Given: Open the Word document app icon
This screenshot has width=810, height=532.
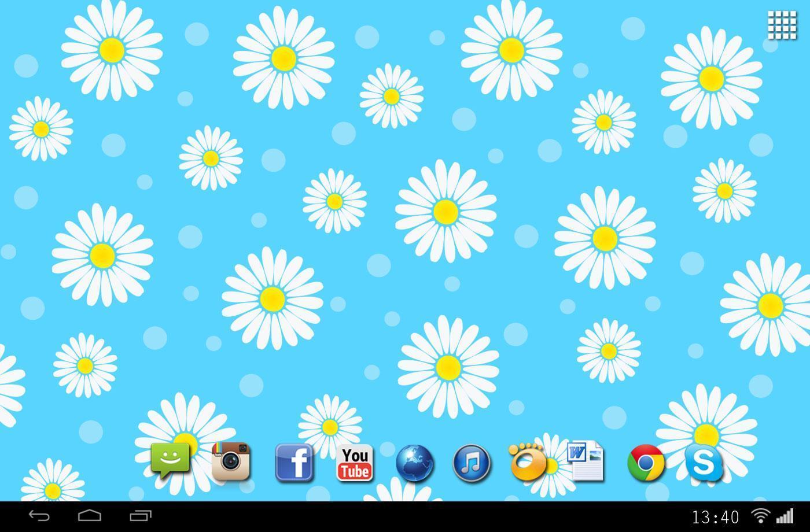Looking at the screenshot, I should point(585,461).
